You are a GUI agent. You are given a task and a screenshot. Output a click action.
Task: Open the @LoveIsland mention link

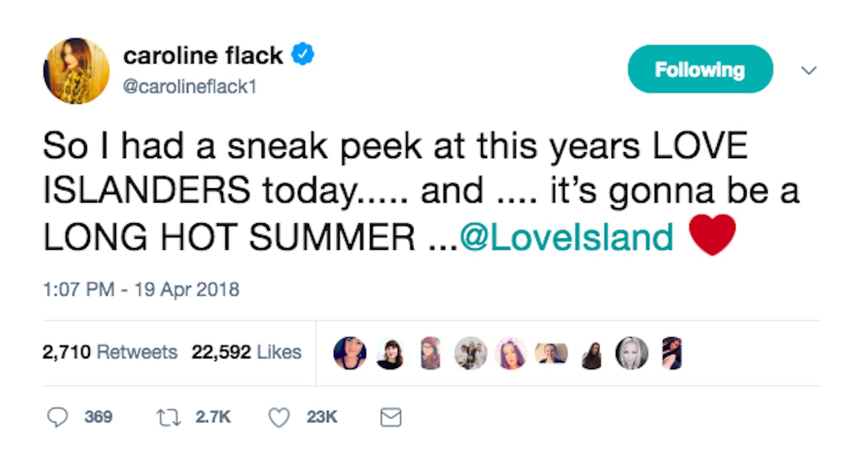tap(565, 237)
